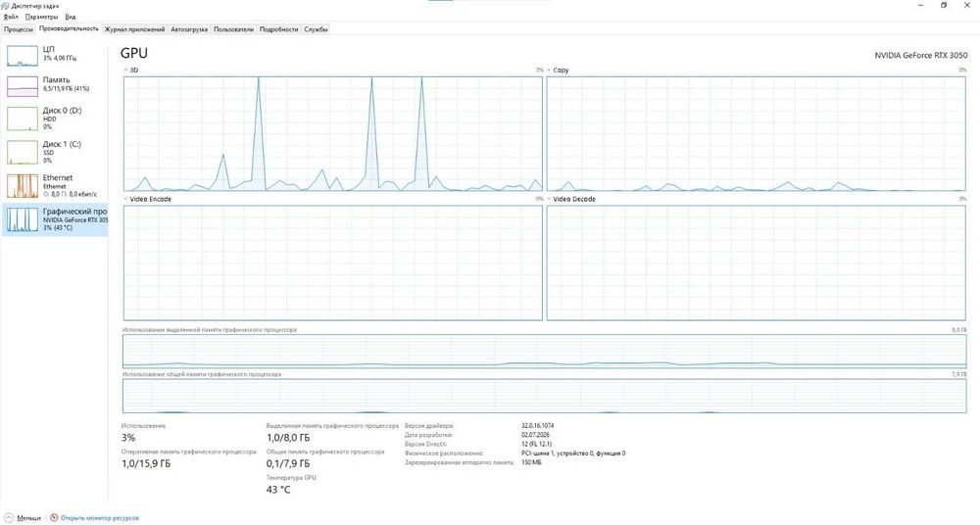Select the Ethernet orange graph icon
The height and width of the screenshot is (525, 980).
pos(23,186)
